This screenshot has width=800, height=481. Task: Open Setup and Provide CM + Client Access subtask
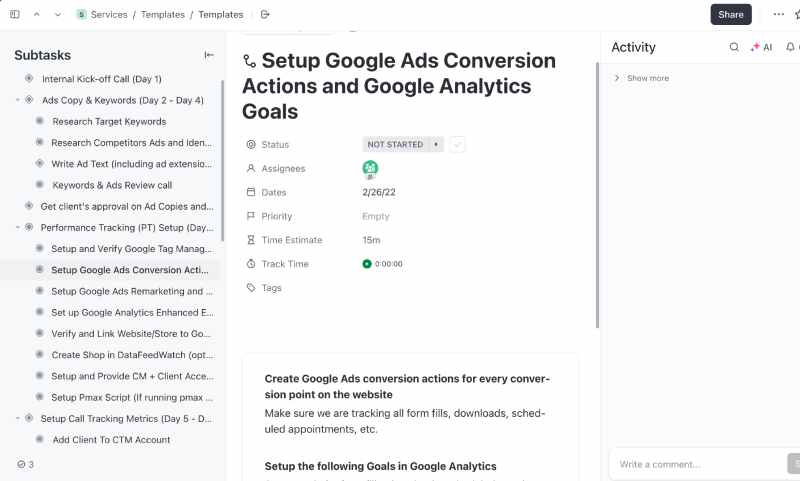pos(132,376)
